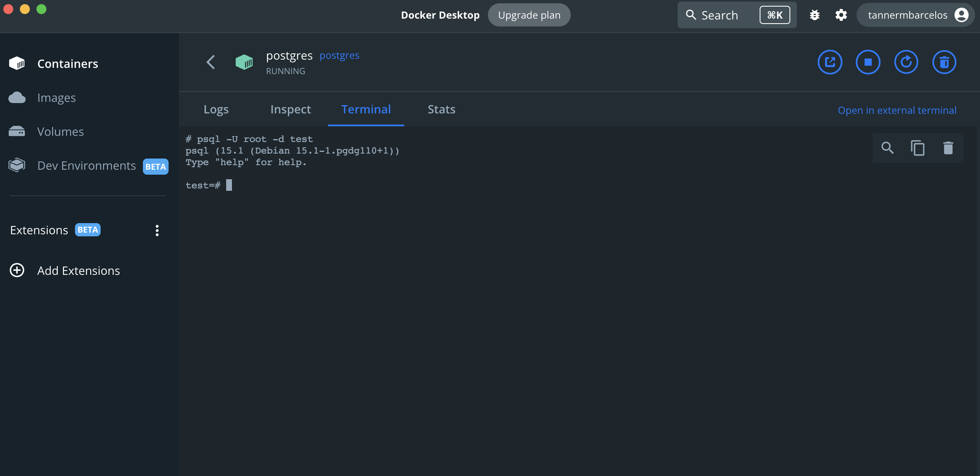The height and width of the screenshot is (476, 980).
Task: Open tannermbarcelos account menu
Action: pos(915,15)
